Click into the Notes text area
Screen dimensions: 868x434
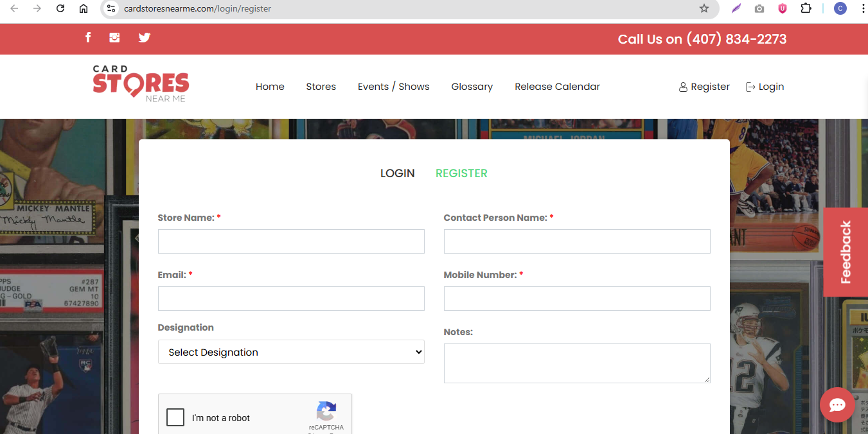(x=576, y=363)
